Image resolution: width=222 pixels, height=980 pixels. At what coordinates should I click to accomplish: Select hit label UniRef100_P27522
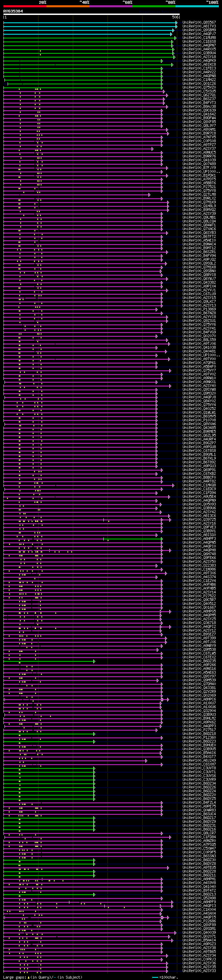pyautogui.click(x=199, y=596)
